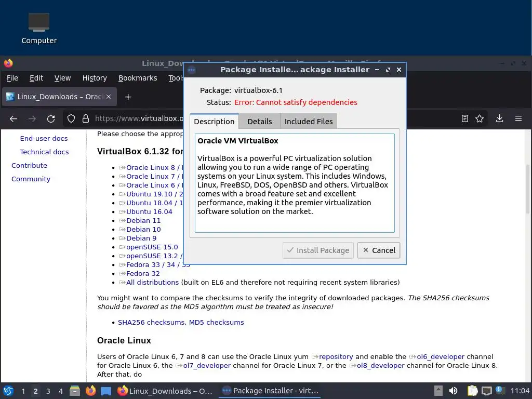Open the SHA256 checksums link
Screen dimensions: 532x399
(151, 322)
